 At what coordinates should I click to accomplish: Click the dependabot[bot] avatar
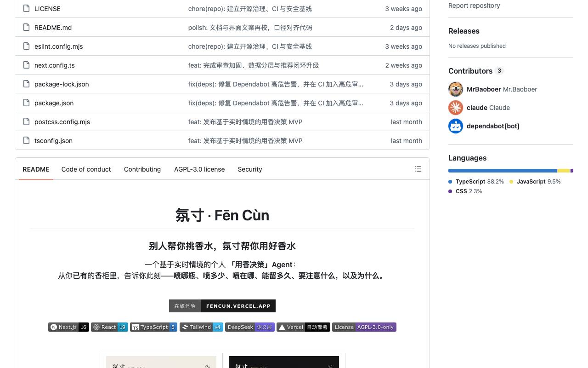click(x=456, y=126)
